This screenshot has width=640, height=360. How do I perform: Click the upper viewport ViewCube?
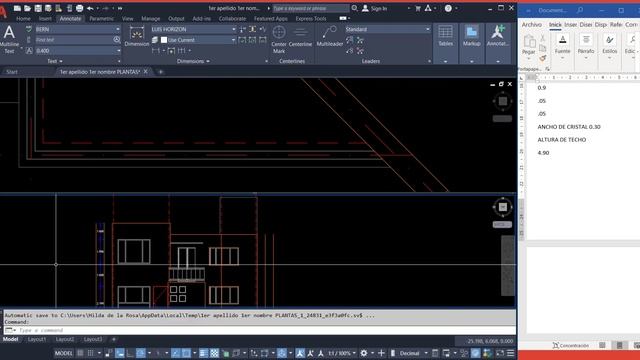point(502,101)
